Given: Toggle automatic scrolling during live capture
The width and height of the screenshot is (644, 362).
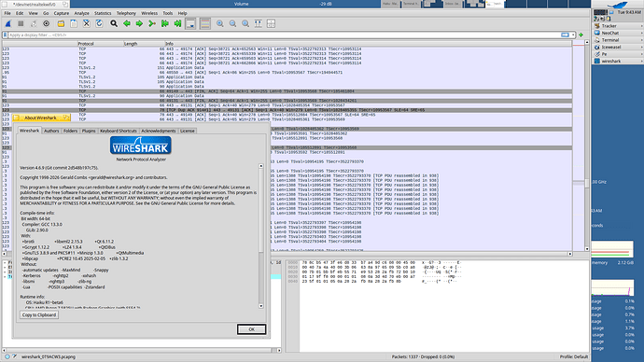Looking at the screenshot, I should click(190, 23).
